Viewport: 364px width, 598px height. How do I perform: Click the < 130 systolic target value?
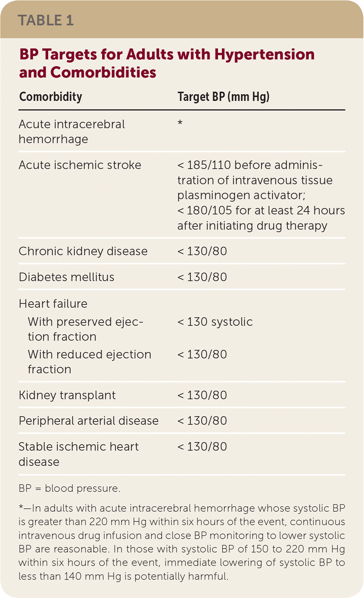point(215,322)
